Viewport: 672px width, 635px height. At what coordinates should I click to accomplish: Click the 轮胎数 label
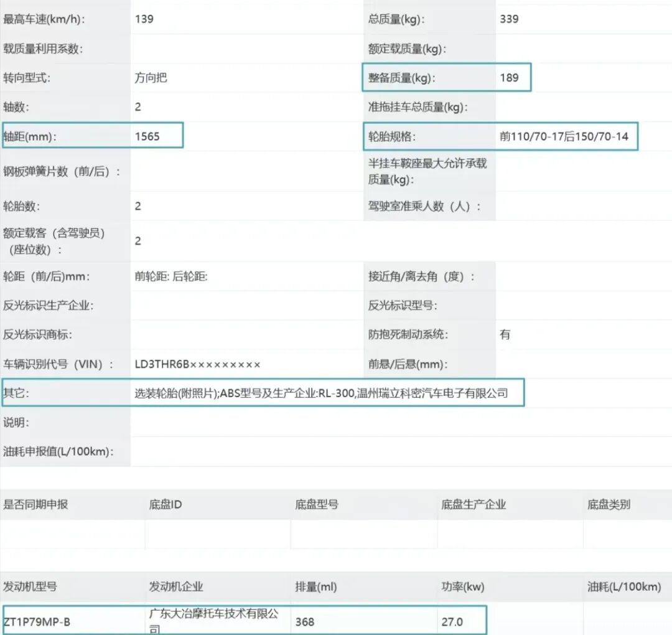[x=21, y=206]
